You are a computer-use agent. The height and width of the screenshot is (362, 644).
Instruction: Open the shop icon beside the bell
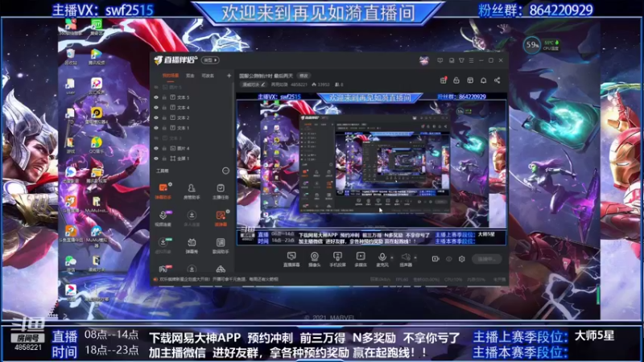pyautogui.click(x=470, y=80)
